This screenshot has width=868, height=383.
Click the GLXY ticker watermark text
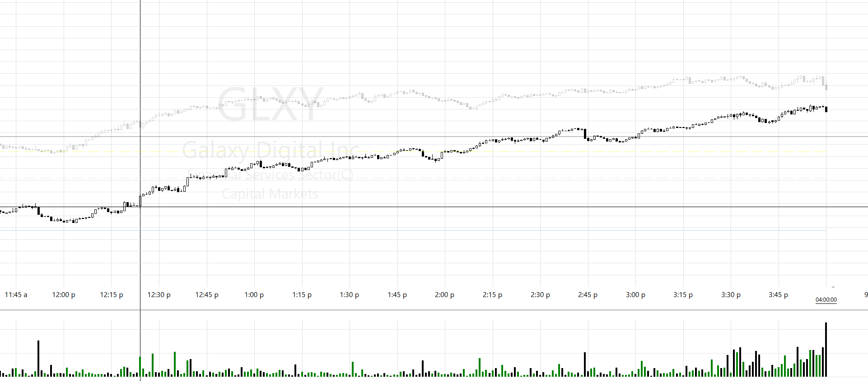[x=270, y=105]
